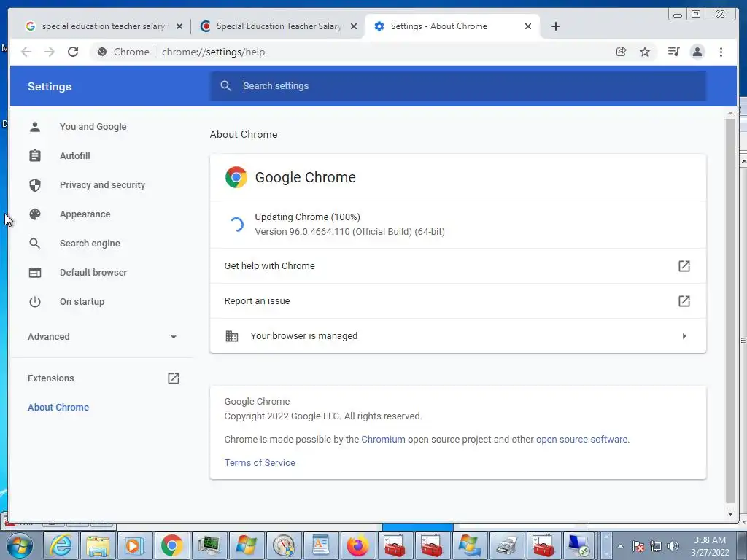This screenshot has height=560, width=747.
Task: Show hidden system tray icons
Action: click(620, 546)
